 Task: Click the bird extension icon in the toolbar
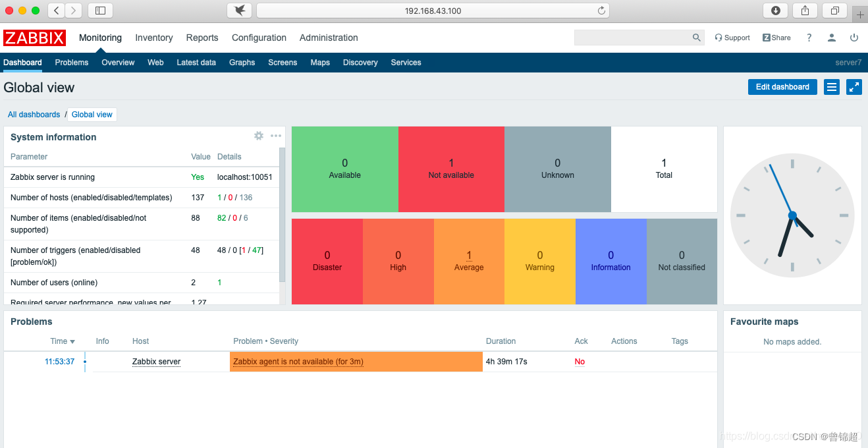(x=240, y=11)
